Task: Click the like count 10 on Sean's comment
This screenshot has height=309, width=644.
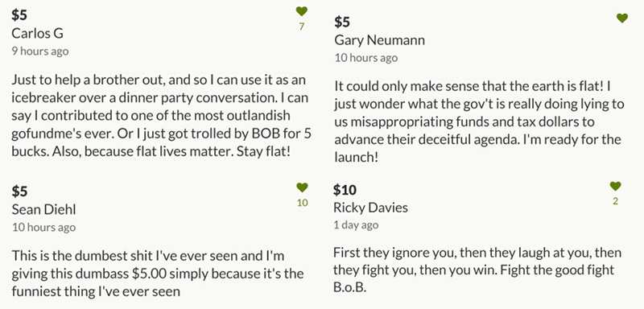Action: tap(303, 203)
